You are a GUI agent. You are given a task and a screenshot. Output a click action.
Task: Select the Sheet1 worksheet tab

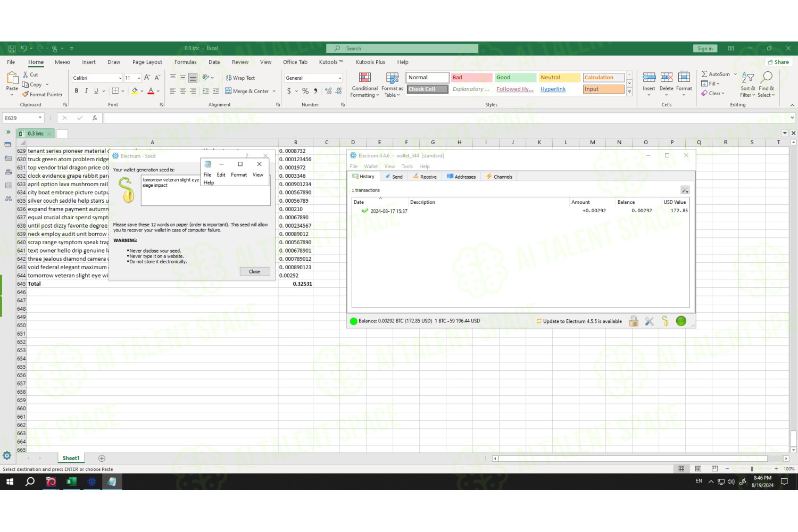[71, 458]
